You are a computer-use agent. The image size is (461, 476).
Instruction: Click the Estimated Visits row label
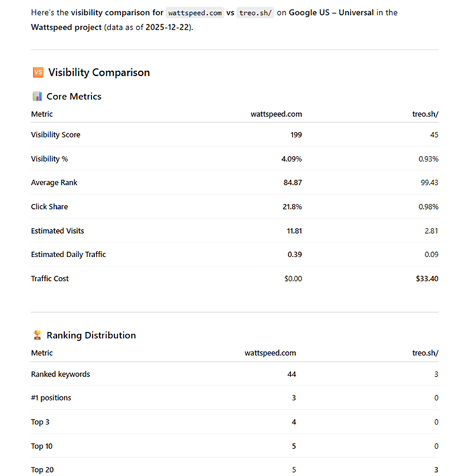[x=57, y=231]
